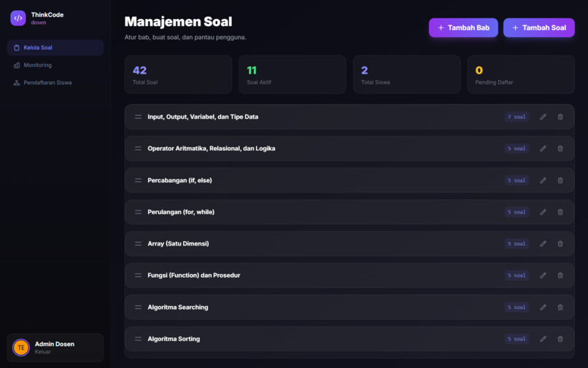
Task: Click the Soal Aktif card showing 11
Action: coord(292,74)
